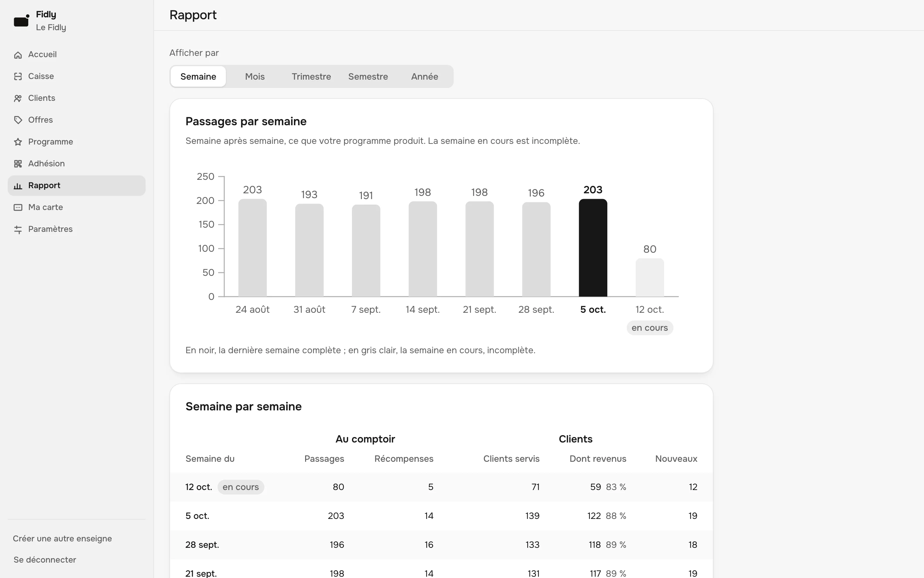924x578 pixels.
Task: Open Ma carte
Action: pos(76,207)
